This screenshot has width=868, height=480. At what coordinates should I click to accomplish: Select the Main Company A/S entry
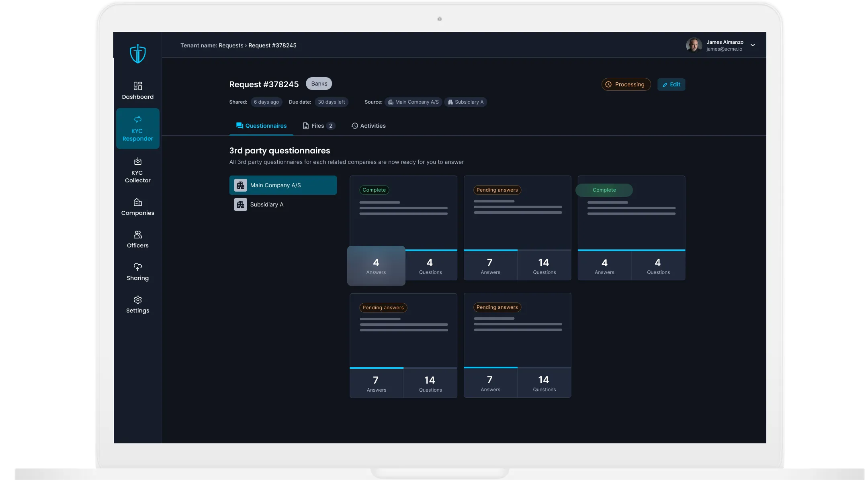pyautogui.click(x=283, y=185)
